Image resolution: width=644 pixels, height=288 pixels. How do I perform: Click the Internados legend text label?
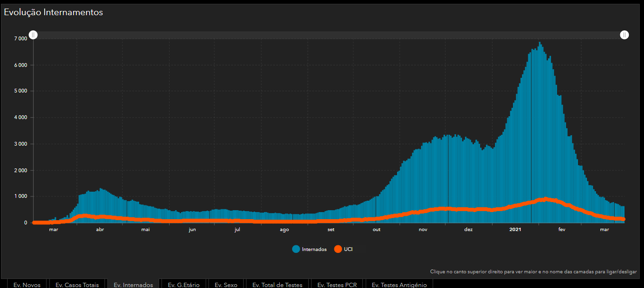314,250
